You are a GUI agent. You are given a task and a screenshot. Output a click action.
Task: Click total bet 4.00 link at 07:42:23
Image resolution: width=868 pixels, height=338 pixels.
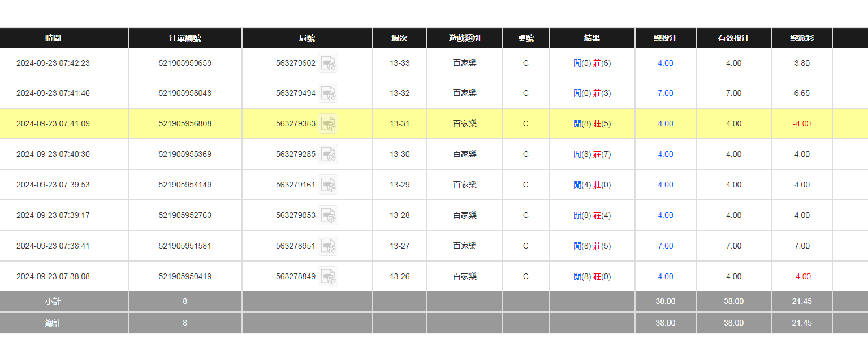click(666, 63)
